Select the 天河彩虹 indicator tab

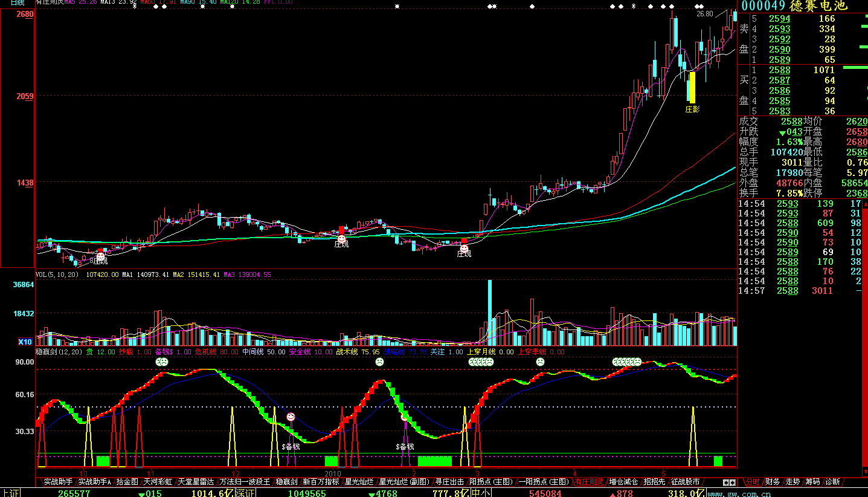[x=158, y=482]
